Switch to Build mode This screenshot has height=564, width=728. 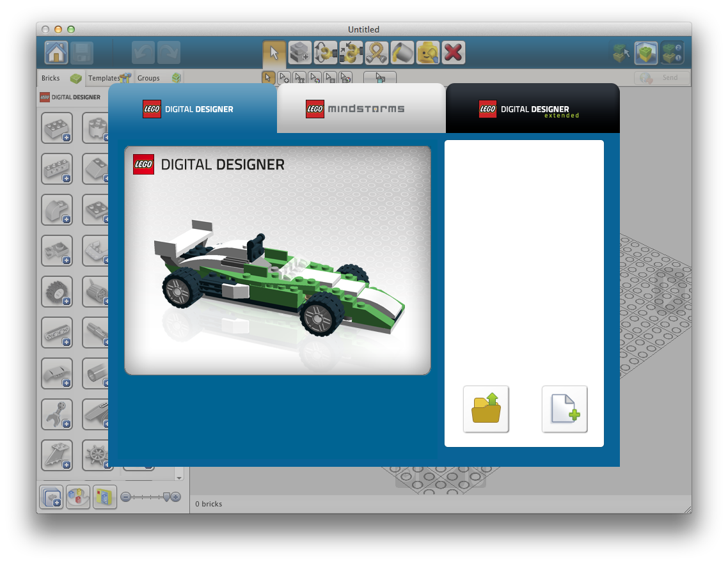click(621, 52)
